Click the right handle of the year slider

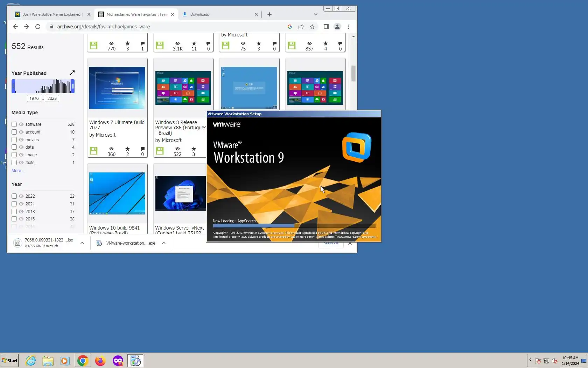(x=73, y=86)
